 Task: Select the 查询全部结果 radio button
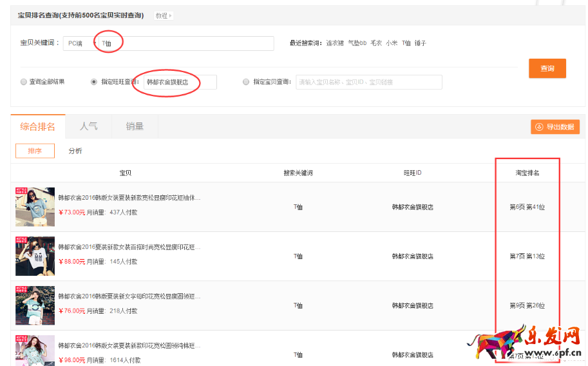(24, 82)
